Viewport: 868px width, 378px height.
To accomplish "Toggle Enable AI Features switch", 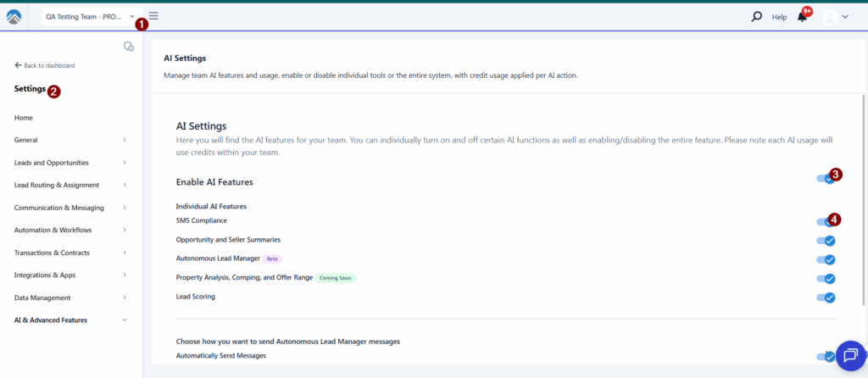I will click(x=825, y=179).
